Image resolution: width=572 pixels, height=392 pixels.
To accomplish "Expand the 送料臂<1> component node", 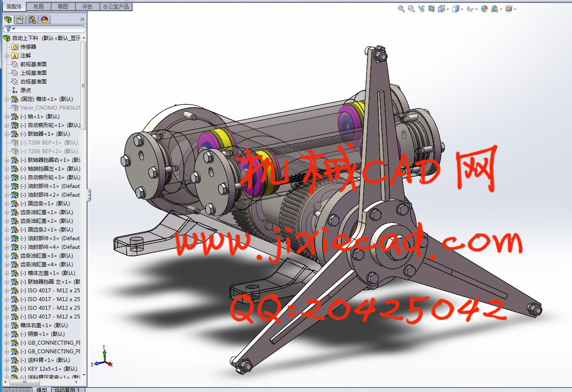I will 7,360.
